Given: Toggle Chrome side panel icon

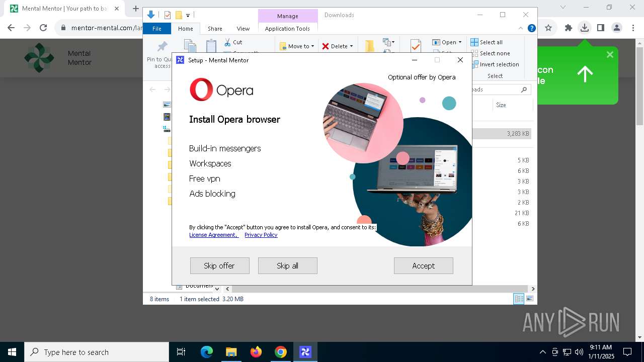Looking at the screenshot, I should 600,28.
